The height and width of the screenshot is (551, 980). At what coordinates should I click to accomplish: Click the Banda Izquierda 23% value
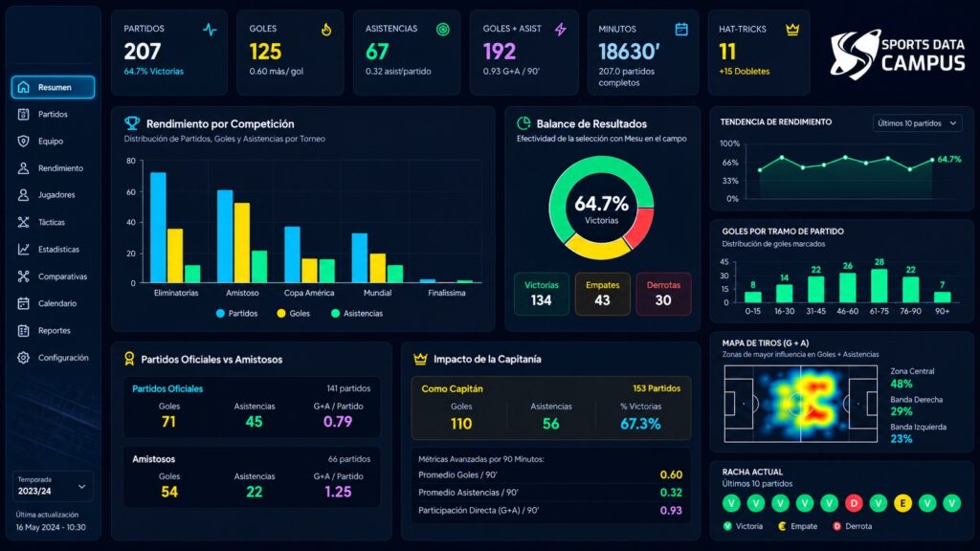click(x=902, y=438)
